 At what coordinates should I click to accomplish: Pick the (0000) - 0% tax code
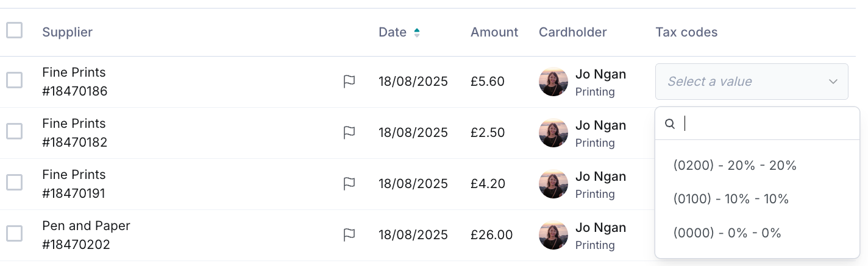pyautogui.click(x=727, y=233)
